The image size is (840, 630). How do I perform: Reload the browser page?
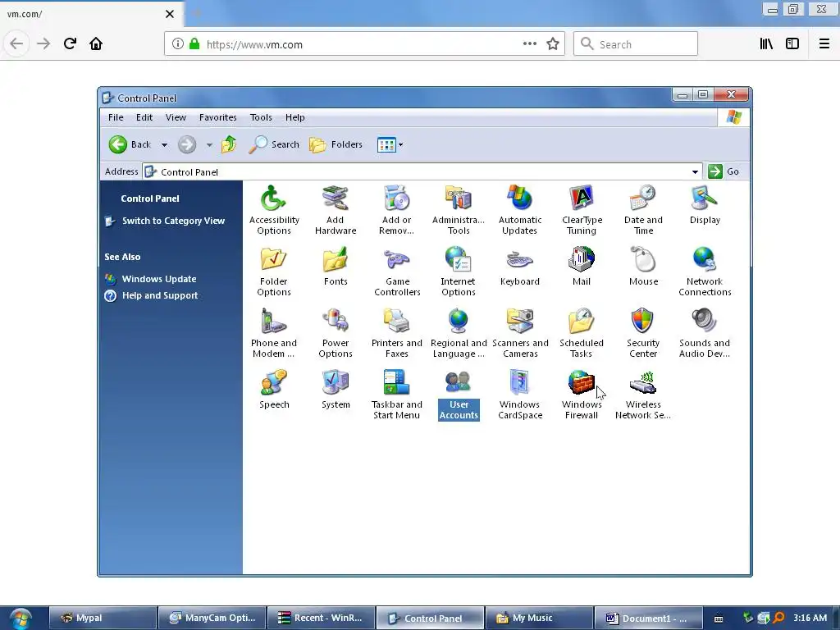[70, 43]
